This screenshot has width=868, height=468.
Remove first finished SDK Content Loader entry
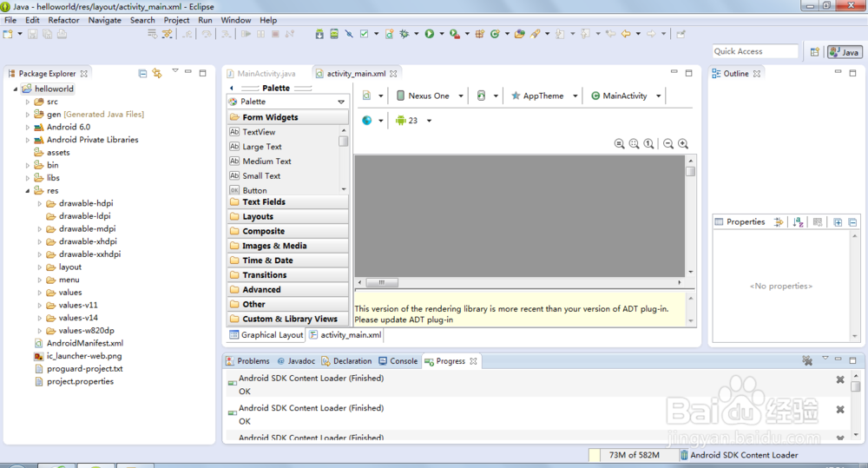coord(840,380)
